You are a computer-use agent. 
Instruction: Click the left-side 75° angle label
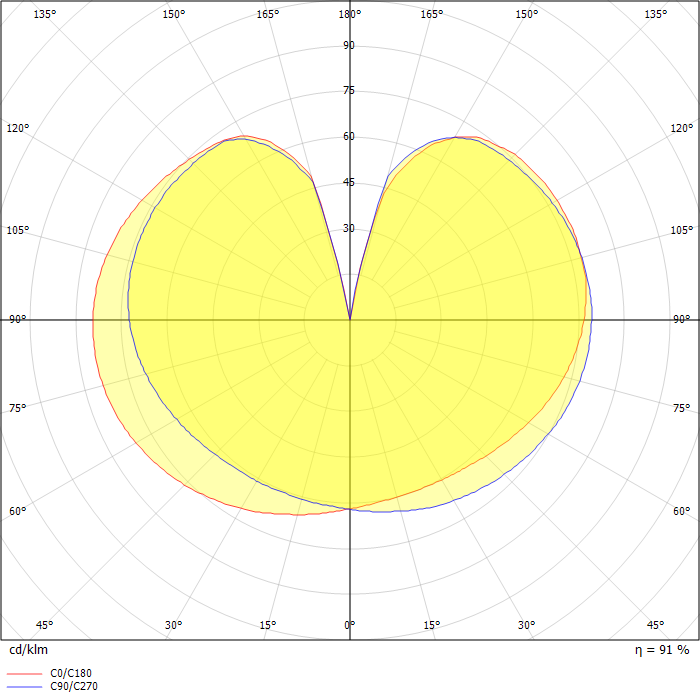pyautogui.click(x=18, y=408)
